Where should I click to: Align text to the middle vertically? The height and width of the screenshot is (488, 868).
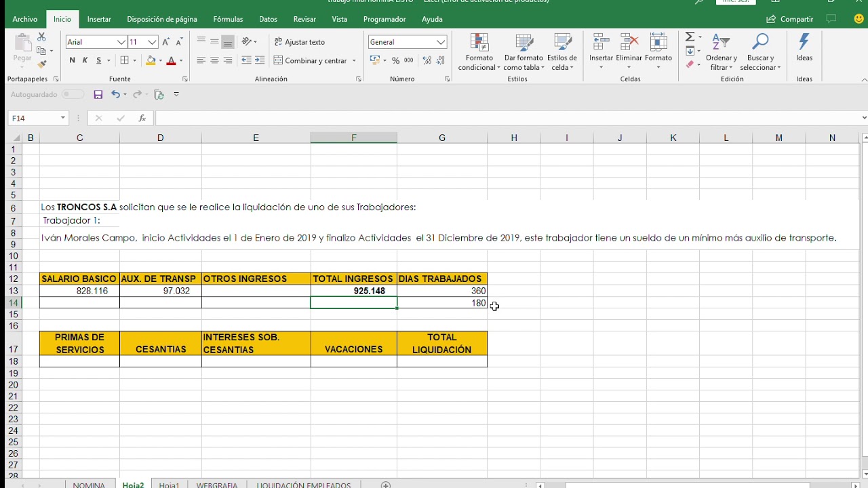coord(214,41)
